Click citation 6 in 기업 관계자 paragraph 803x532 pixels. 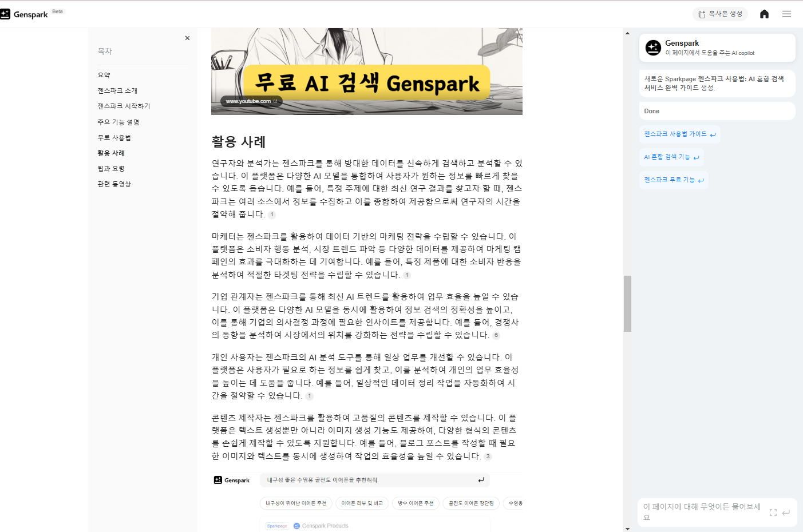tap(496, 335)
